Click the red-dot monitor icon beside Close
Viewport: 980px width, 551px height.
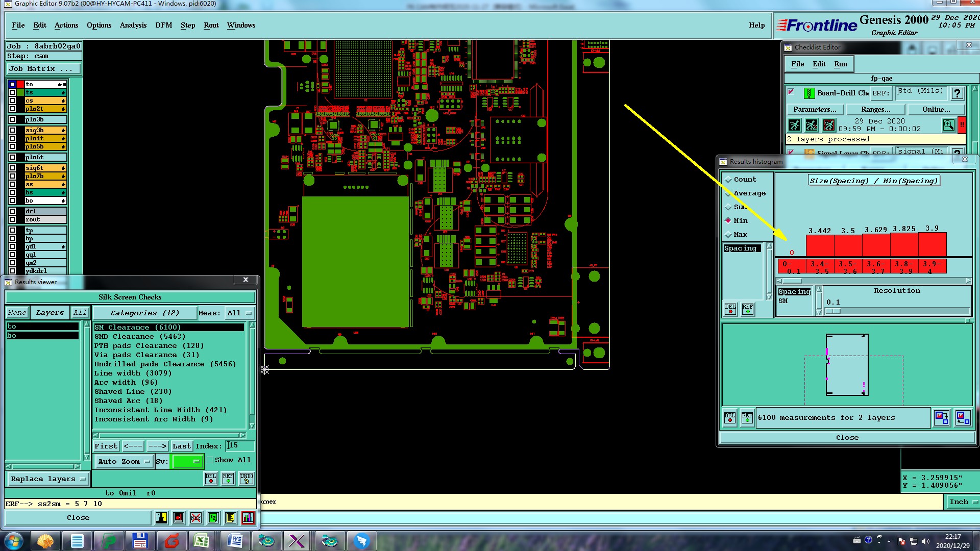[179, 518]
